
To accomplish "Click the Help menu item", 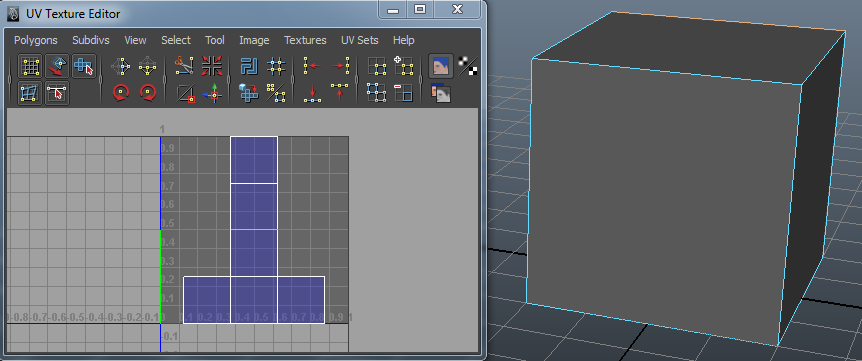I will 404,40.
